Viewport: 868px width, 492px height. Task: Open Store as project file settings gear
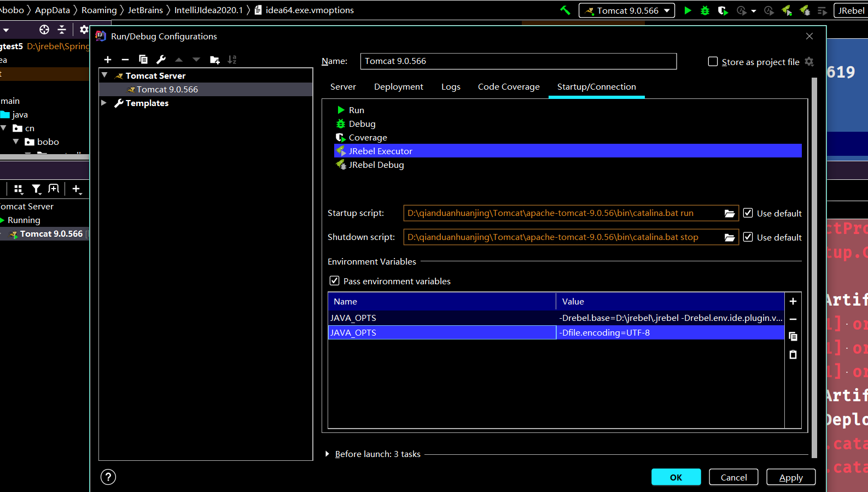(809, 62)
